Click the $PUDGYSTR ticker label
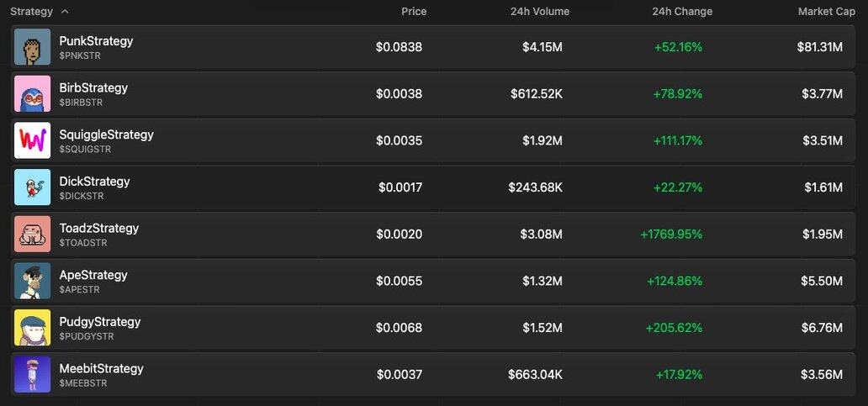 [x=87, y=336]
